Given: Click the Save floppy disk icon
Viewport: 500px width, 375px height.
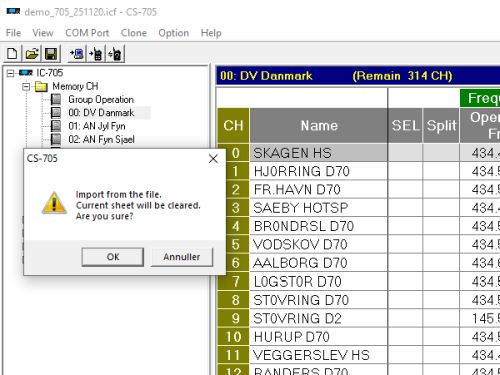Looking at the screenshot, I should (x=51, y=54).
